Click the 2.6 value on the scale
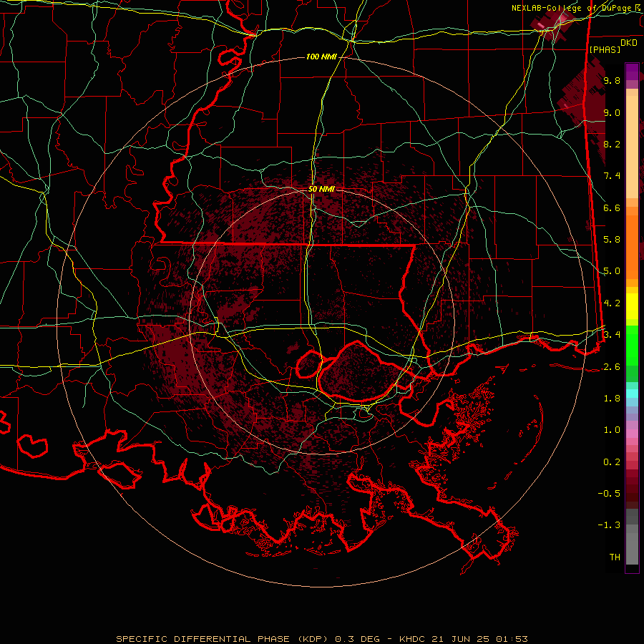 pyautogui.click(x=612, y=367)
